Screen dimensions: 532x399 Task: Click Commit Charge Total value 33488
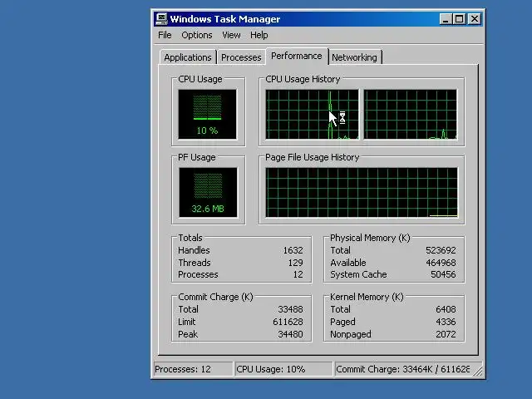point(290,309)
